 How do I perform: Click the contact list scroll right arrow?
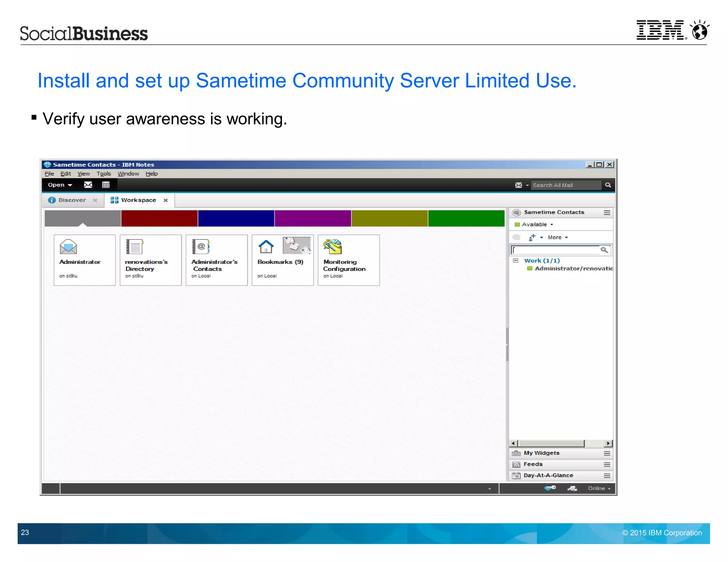pos(608,443)
